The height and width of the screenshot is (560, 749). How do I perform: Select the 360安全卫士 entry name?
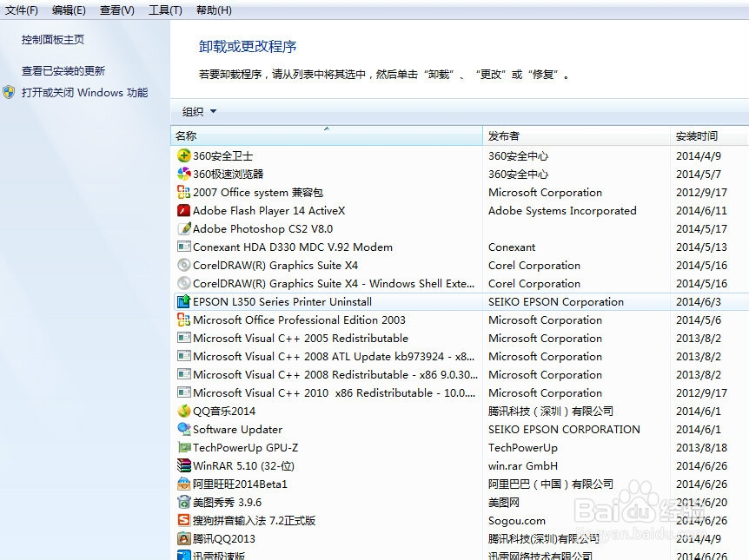pos(222,156)
